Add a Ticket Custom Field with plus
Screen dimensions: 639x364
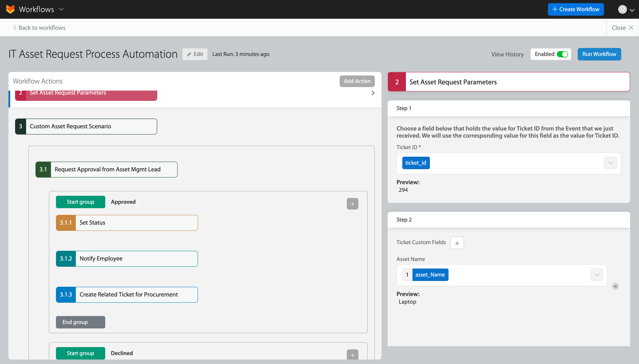tap(457, 243)
